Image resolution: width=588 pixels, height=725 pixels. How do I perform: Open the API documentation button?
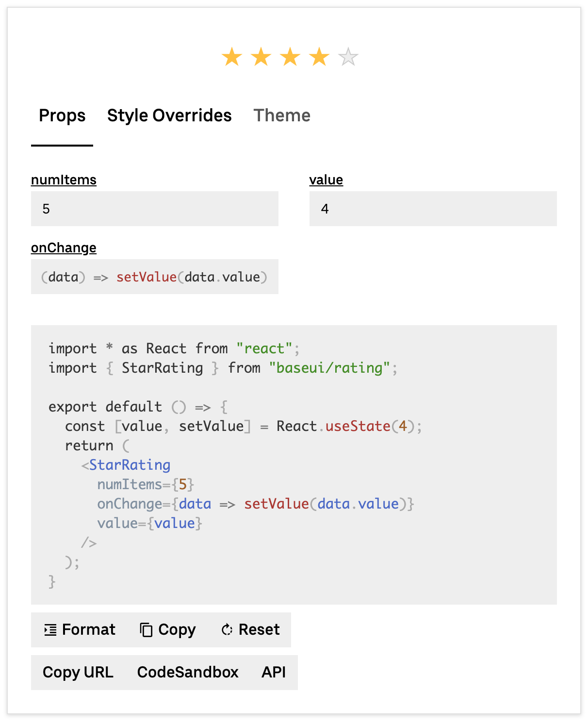tap(274, 673)
